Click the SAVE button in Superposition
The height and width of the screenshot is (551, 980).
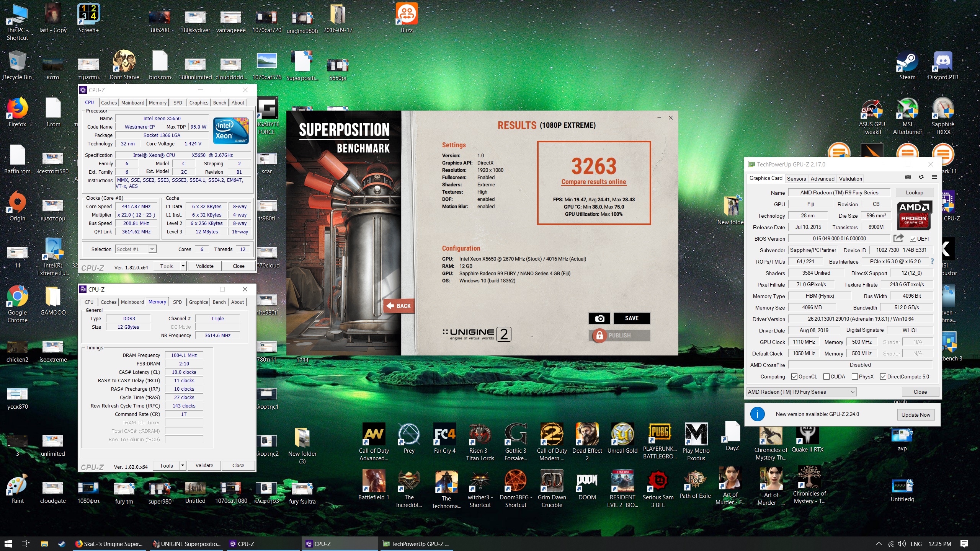coord(632,318)
